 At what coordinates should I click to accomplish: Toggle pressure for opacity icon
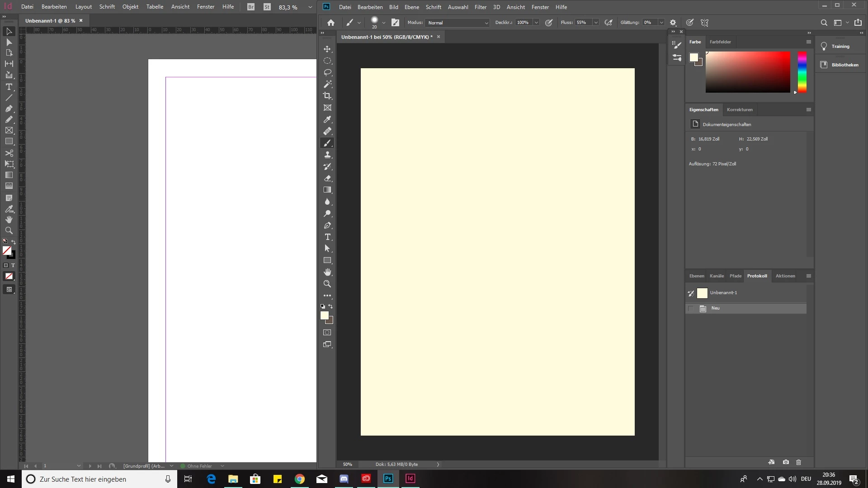549,23
